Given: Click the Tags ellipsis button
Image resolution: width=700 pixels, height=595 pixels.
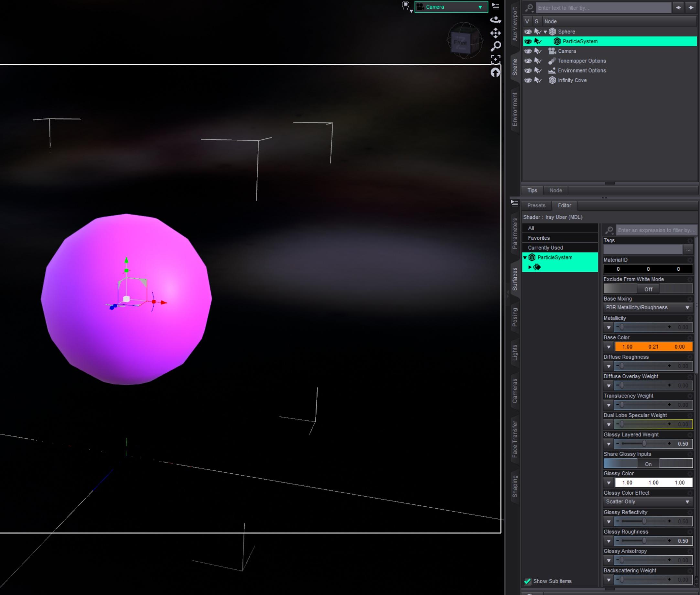Looking at the screenshot, I should click(x=688, y=250).
